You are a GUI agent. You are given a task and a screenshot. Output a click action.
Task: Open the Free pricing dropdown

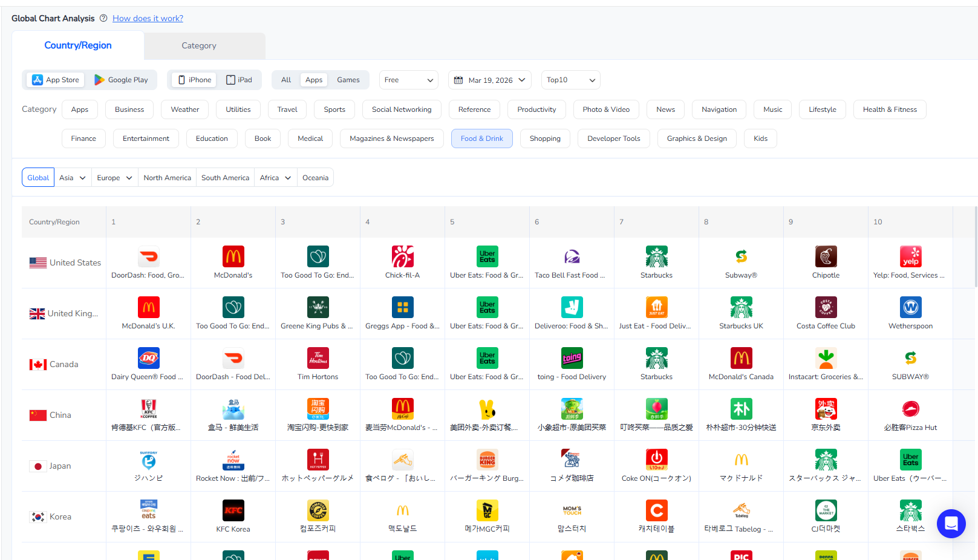point(408,79)
